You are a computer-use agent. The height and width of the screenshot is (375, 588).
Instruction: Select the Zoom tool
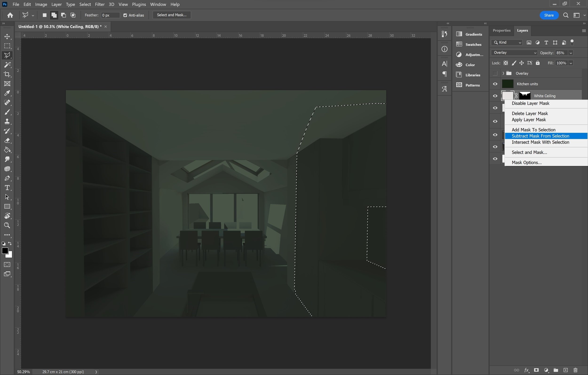click(x=7, y=225)
